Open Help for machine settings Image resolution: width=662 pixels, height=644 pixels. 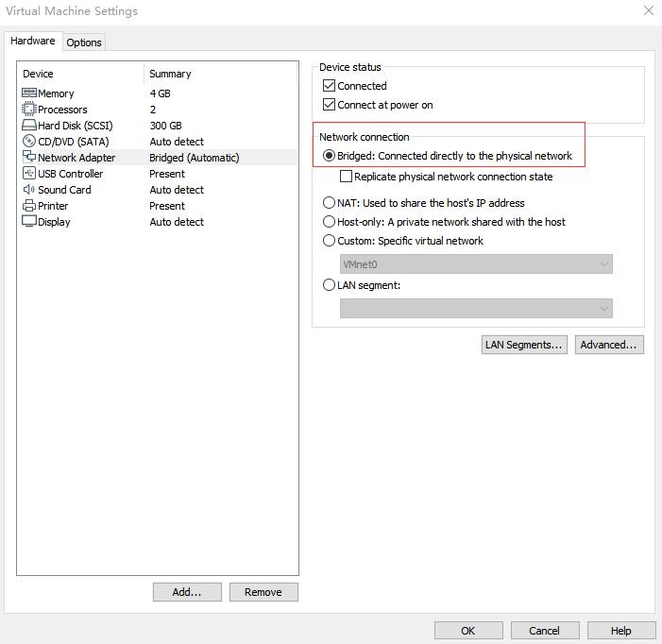[621, 631]
